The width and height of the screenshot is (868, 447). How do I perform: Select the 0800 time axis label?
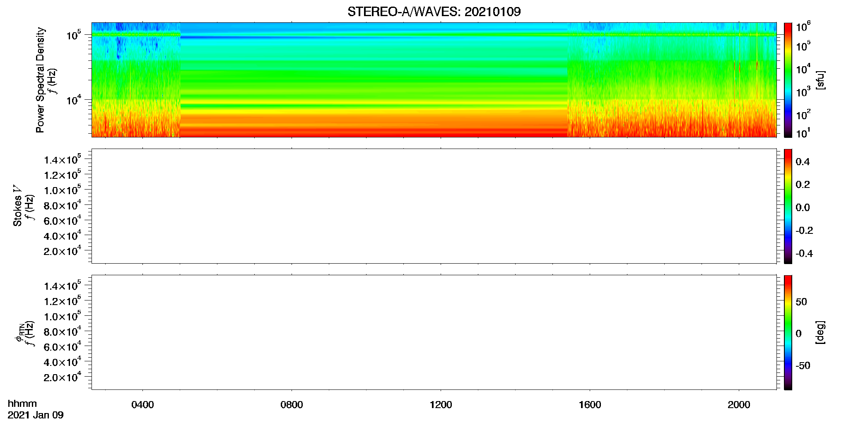coord(292,405)
